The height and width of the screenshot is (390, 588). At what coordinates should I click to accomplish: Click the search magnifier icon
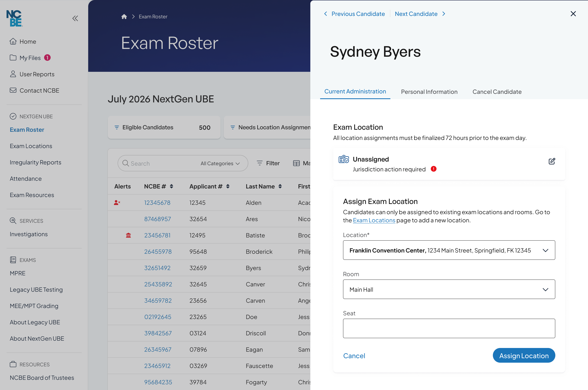126,163
